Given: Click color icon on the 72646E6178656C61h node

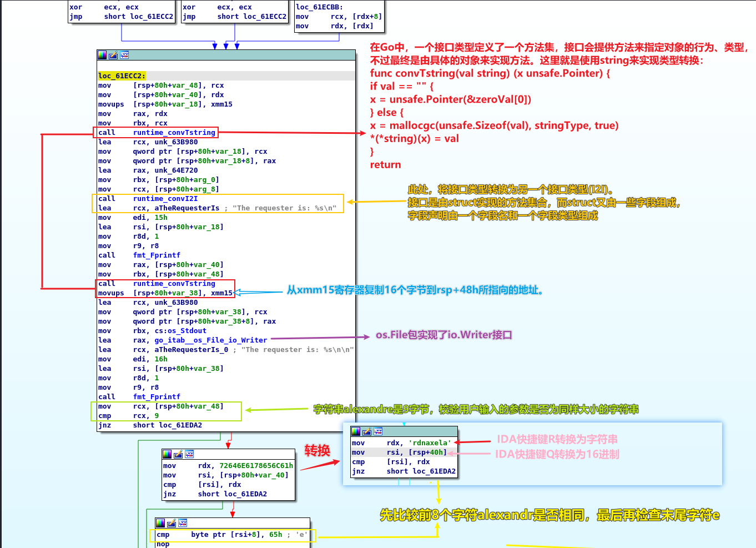Looking at the screenshot, I should pos(167,454).
